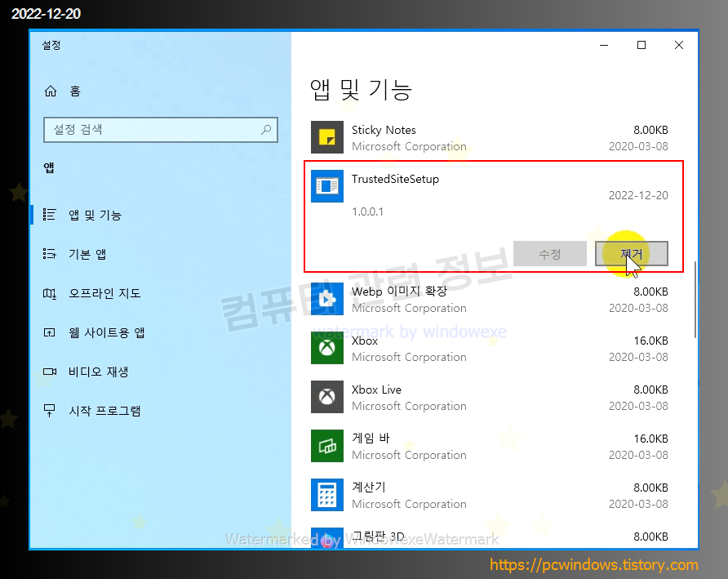Click inside the 설정 검색 search field
728x579 pixels.
point(161,130)
